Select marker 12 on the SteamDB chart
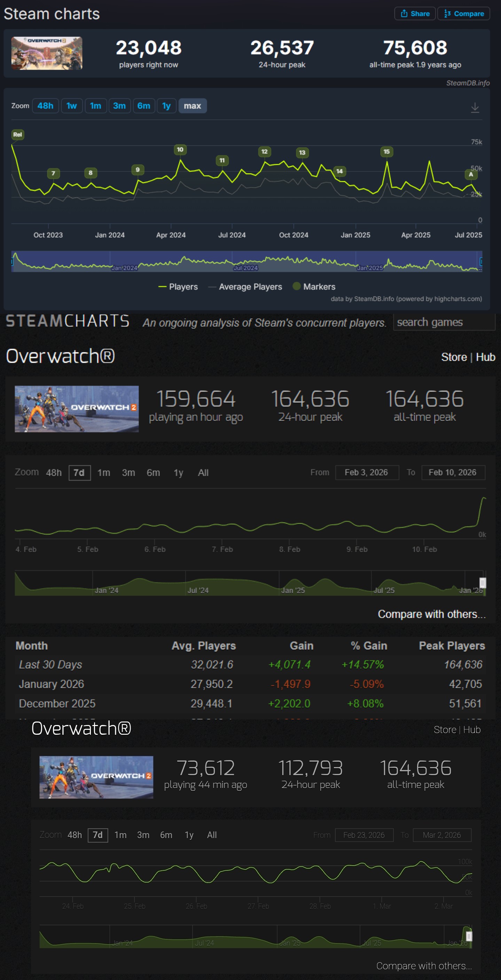 coord(264,152)
